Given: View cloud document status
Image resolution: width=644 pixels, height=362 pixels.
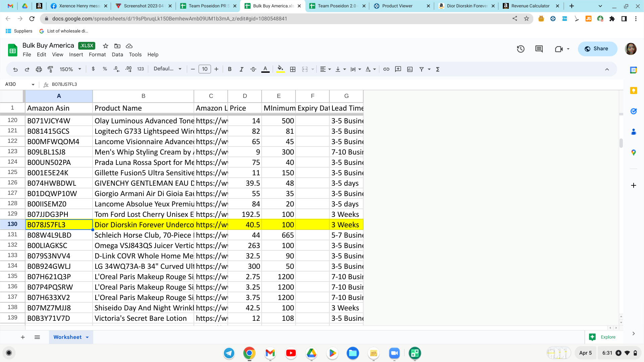Looking at the screenshot, I should (129, 46).
